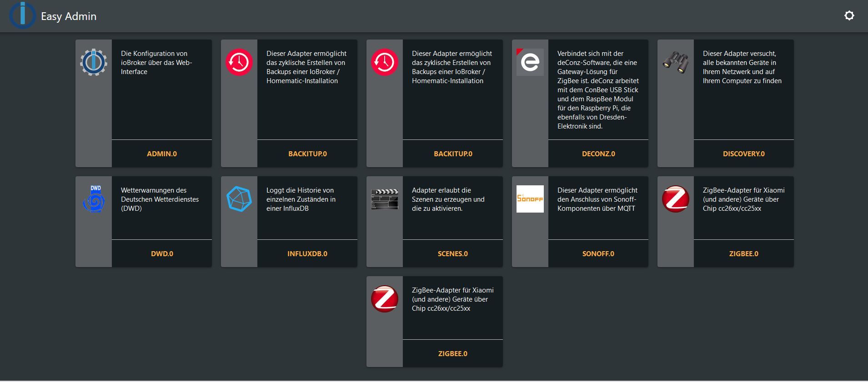Open settings via the gear icon
Image resolution: width=868 pixels, height=382 pixels.
[849, 16]
